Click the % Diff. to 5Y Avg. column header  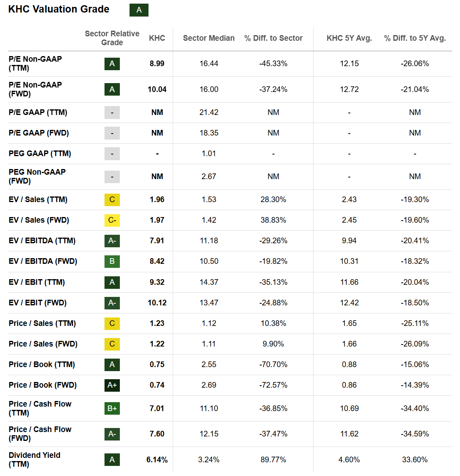click(415, 38)
